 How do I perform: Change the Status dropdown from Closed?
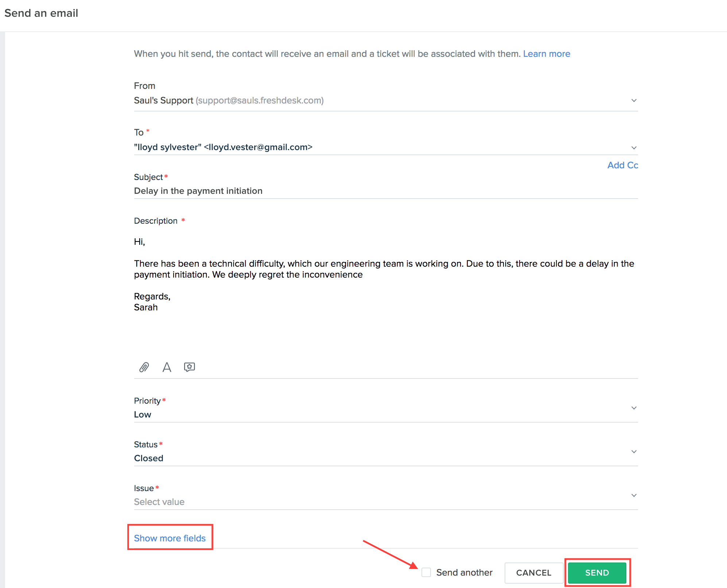tap(634, 452)
